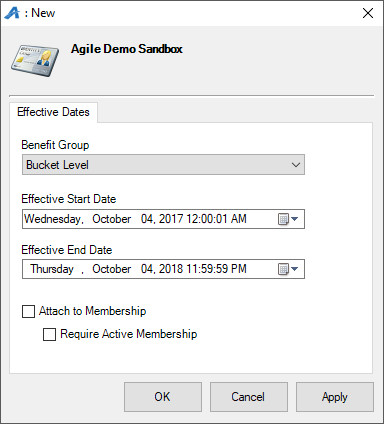
Task: Click the Benefit Group label
Action: (55, 145)
